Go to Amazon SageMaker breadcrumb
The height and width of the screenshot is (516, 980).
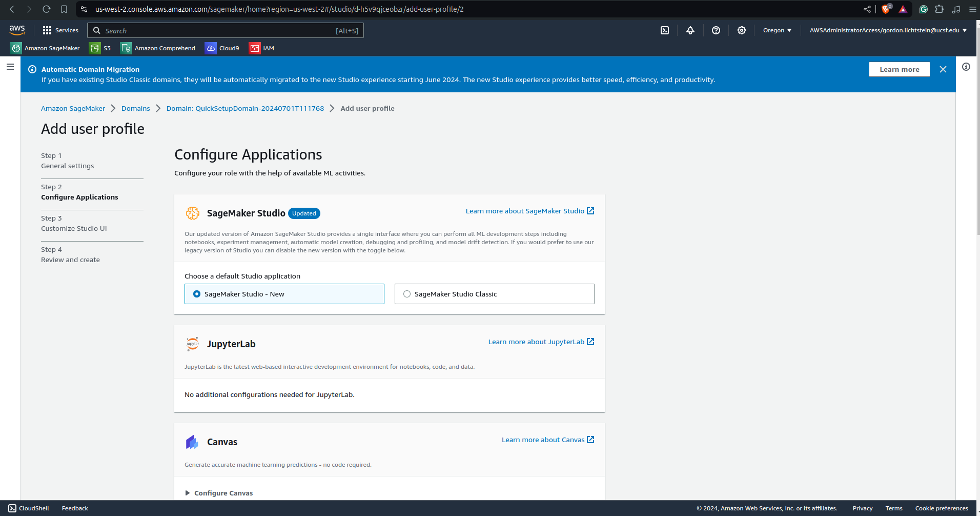pyautogui.click(x=73, y=108)
